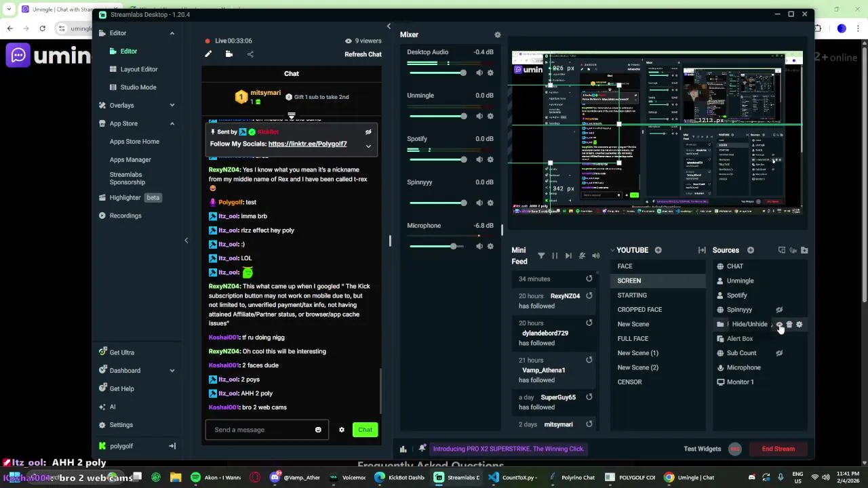Screen dimensions: 868x488
Task: Replay RexyNZ04 follow alert
Action: tap(589, 296)
